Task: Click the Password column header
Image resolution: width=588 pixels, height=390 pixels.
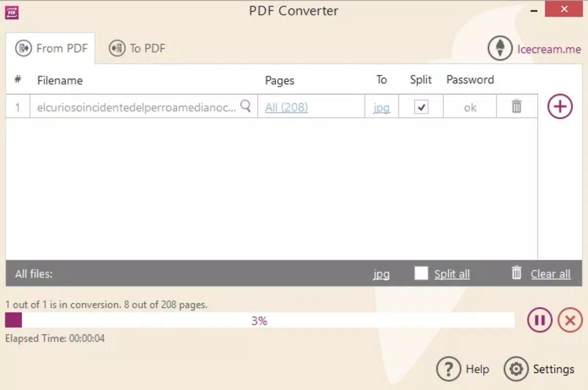Action: 470,80
